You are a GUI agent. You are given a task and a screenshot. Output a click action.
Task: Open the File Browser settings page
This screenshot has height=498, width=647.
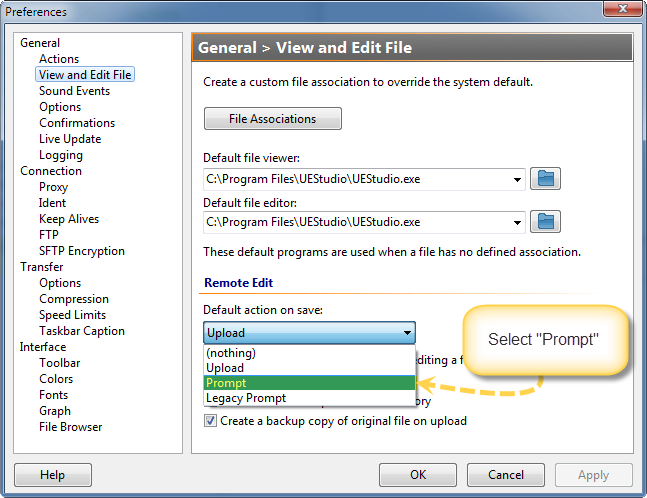coord(71,427)
